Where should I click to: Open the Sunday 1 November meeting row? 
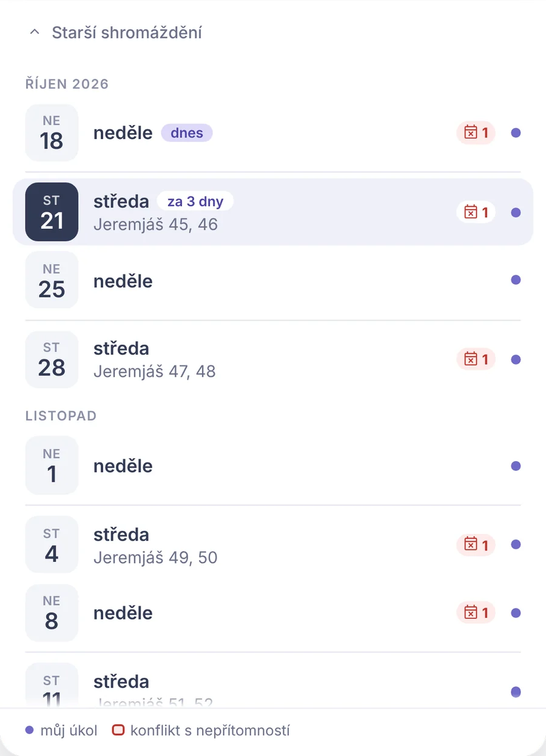(x=273, y=466)
